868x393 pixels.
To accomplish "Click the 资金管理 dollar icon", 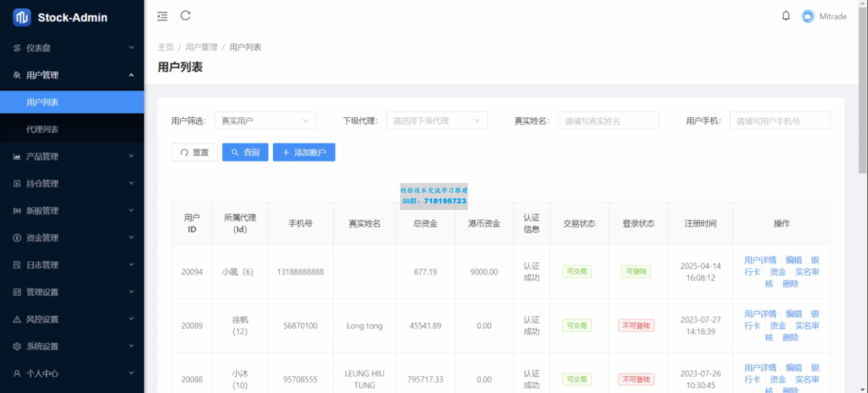I will pyautogui.click(x=17, y=238).
